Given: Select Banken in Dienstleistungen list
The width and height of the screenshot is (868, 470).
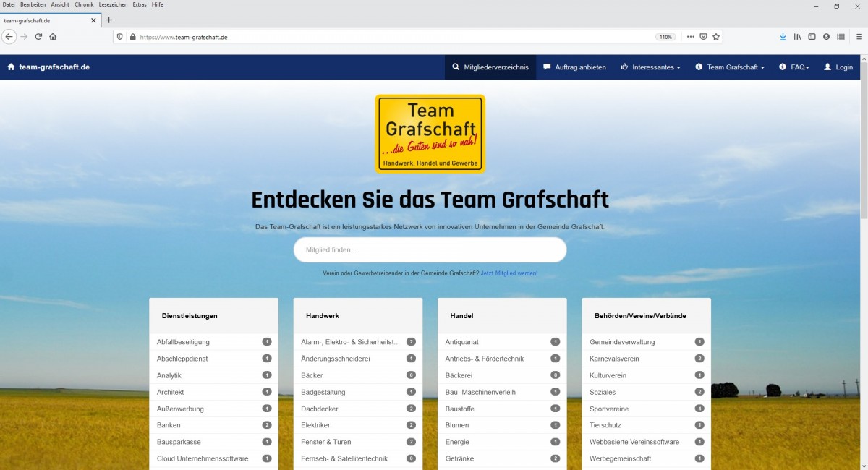Looking at the screenshot, I should [213, 425].
